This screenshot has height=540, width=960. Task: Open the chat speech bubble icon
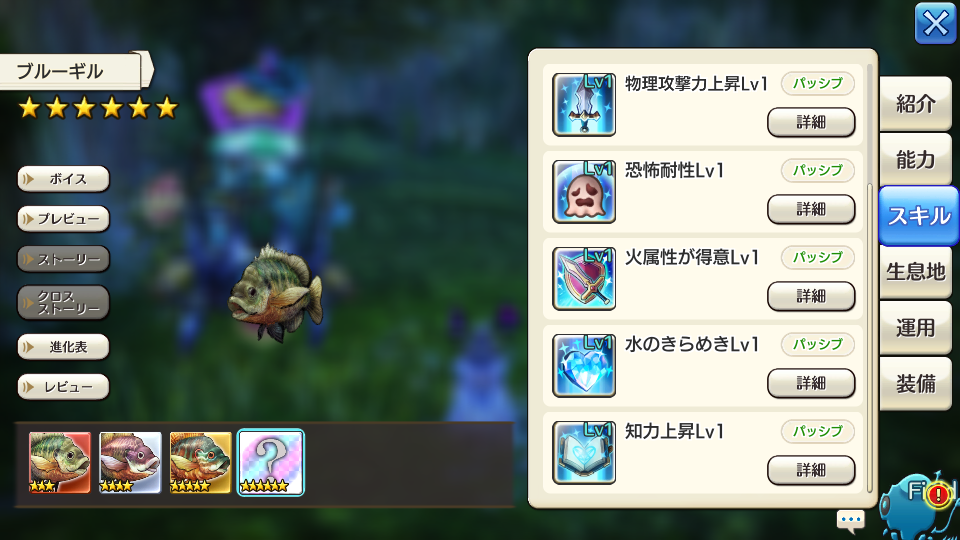(850, 520)
